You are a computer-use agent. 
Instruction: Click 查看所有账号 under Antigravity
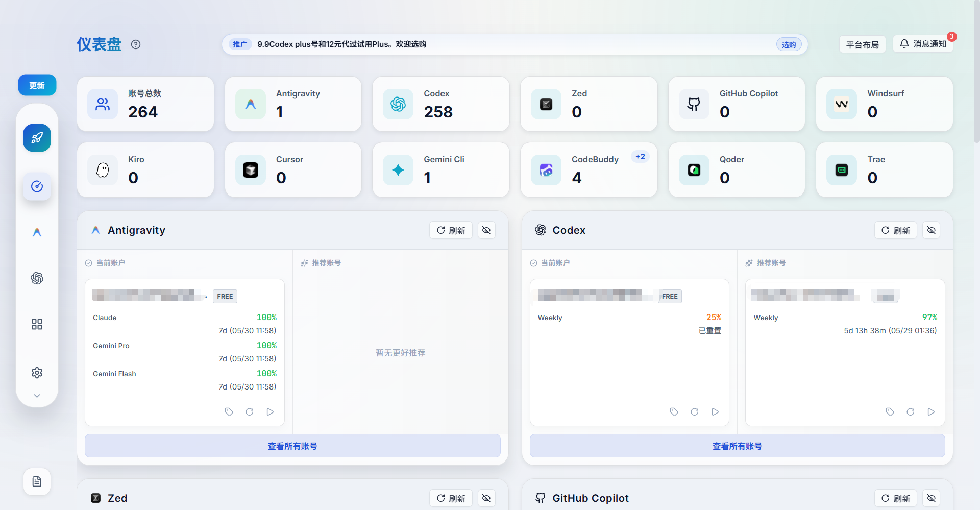tap(292, 446)
